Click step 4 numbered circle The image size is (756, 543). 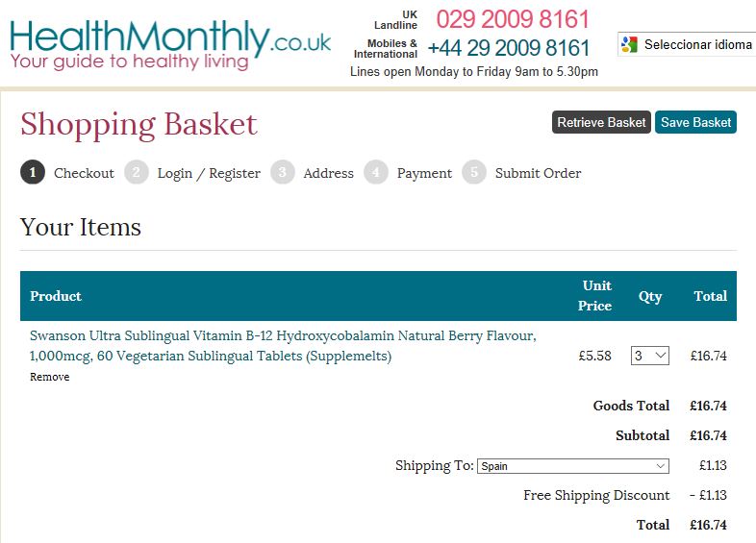[376, 173]
